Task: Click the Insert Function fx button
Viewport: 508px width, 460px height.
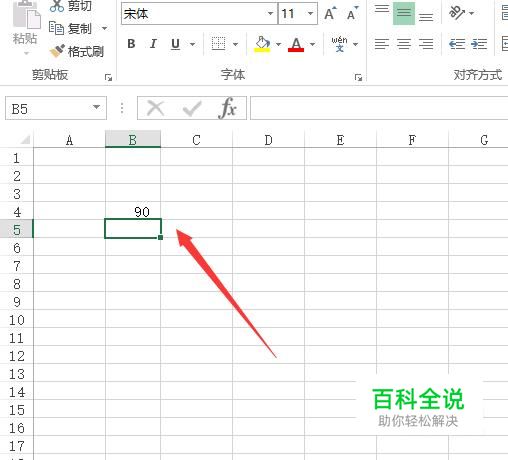Action: 228,108
